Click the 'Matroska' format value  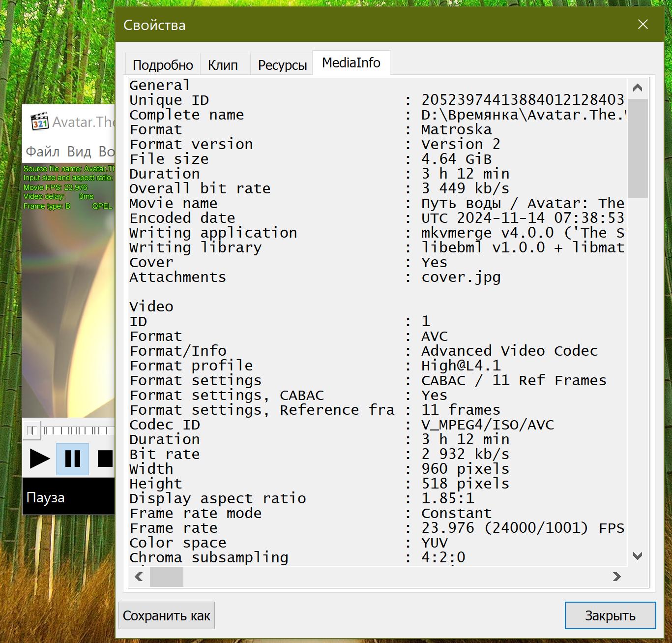point(456,129)
